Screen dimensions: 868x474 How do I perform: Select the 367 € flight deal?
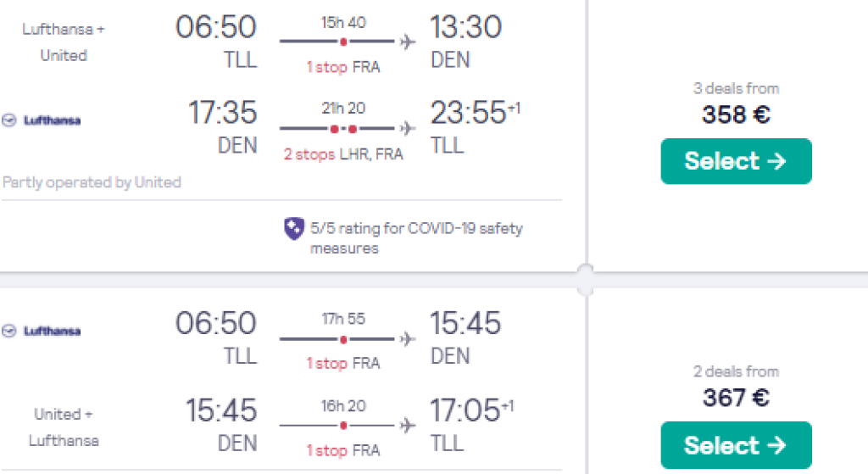pyautogui.click(x=736, y=445)
